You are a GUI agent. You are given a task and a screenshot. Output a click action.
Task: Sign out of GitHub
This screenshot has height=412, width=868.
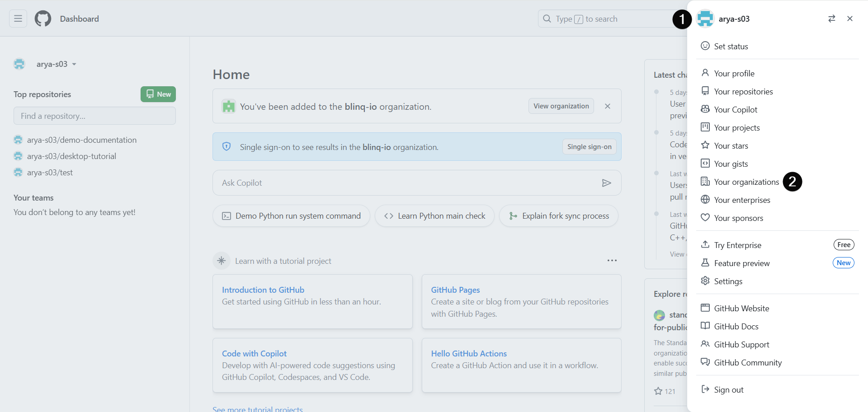[728, 389]
